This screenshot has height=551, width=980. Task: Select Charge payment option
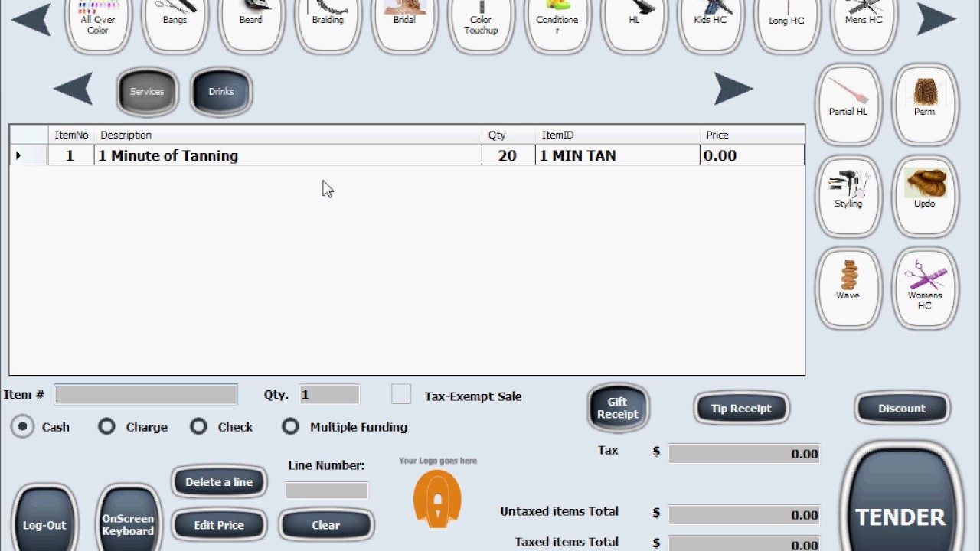click(106, 426)
